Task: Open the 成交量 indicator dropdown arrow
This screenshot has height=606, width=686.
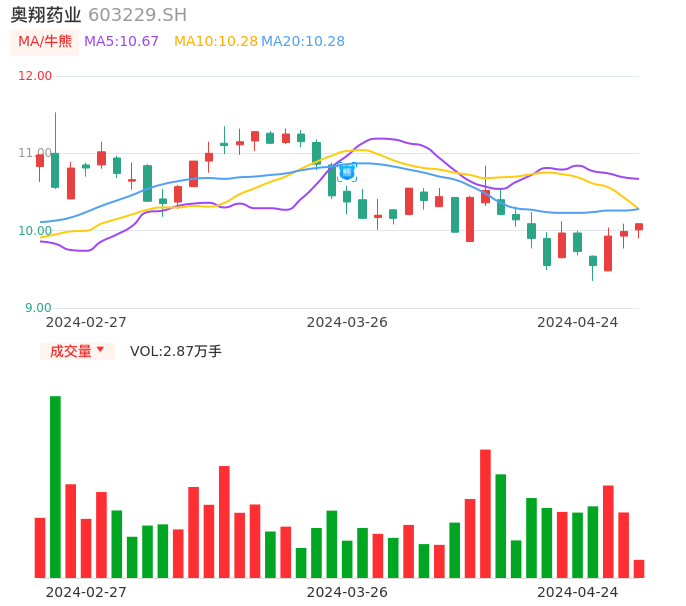Action: 100,350
